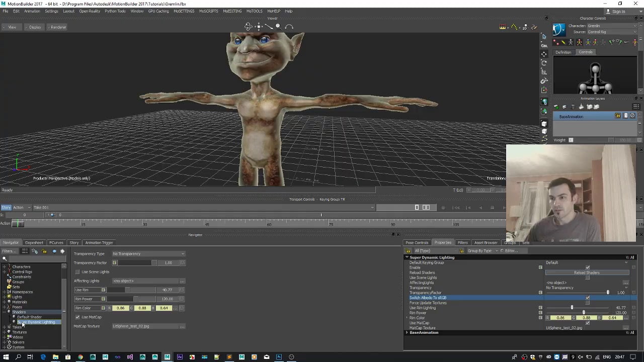Click the viewer Renderer button
The height and width of the screenshot is (362, 644).
coord(57,27)
